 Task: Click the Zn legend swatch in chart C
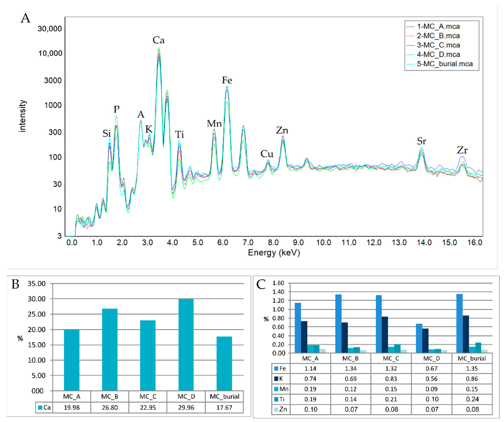pyautogui.click(x=276, y=409)
